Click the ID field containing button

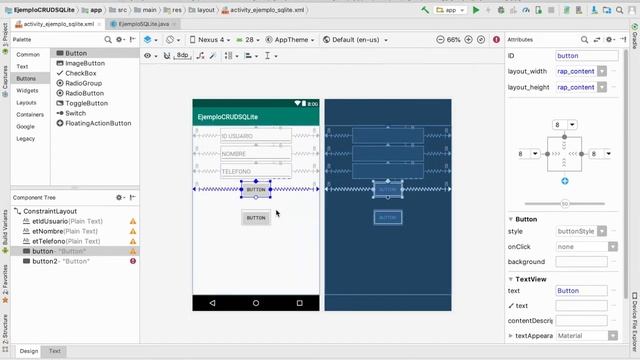(587, 56)
